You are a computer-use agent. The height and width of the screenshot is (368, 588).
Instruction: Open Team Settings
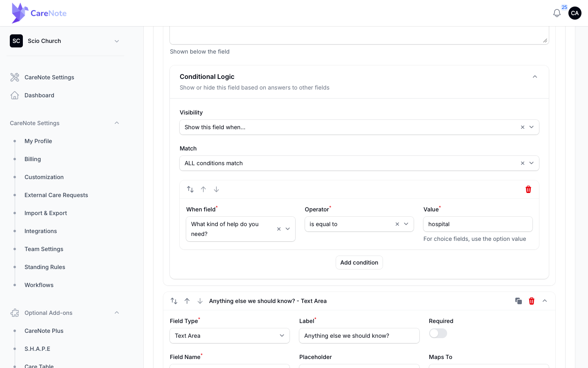coord(44,249)
